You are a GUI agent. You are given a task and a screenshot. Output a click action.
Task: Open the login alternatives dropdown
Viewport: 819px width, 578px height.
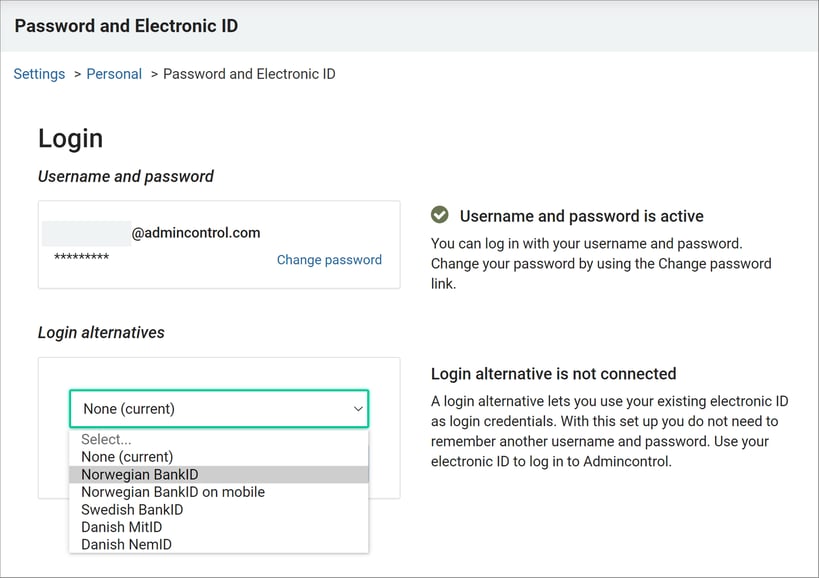tap(219, 409)
